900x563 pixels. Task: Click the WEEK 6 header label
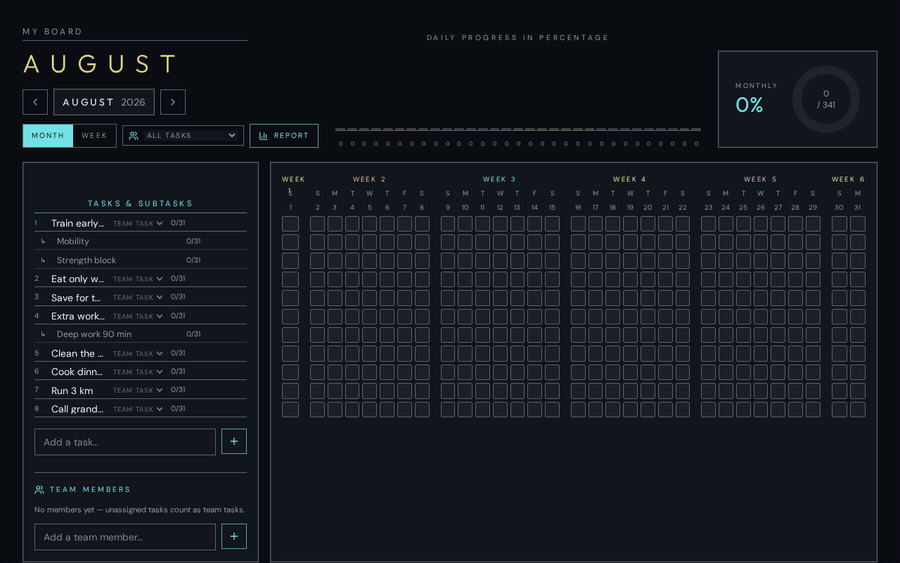848,179
